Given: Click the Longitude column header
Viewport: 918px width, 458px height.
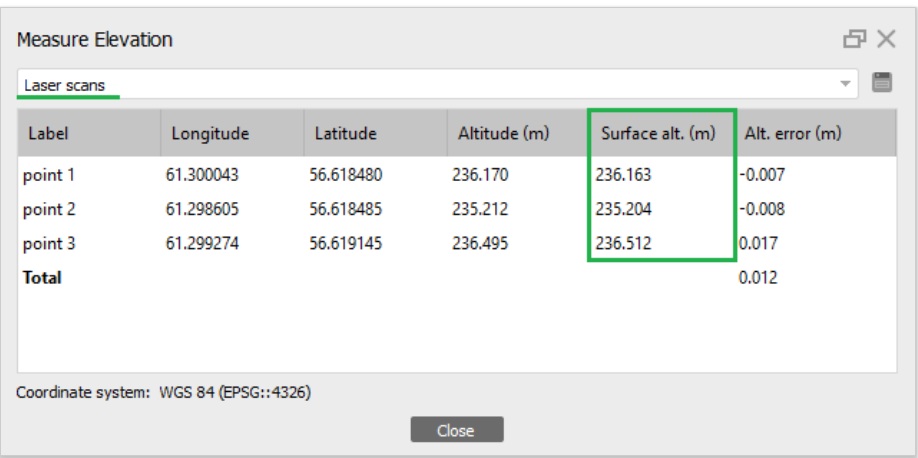Looking at the screenshot, I should [x=210, y=133].
